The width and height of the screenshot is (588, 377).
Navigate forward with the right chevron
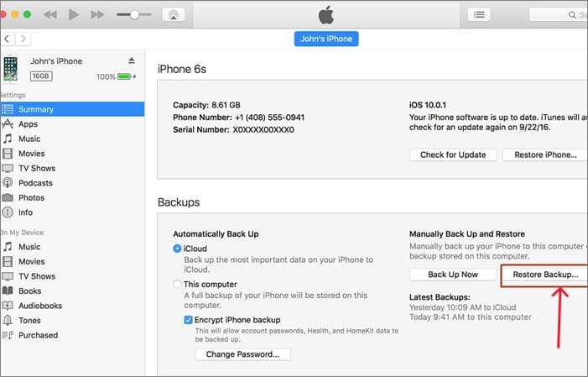23,39
